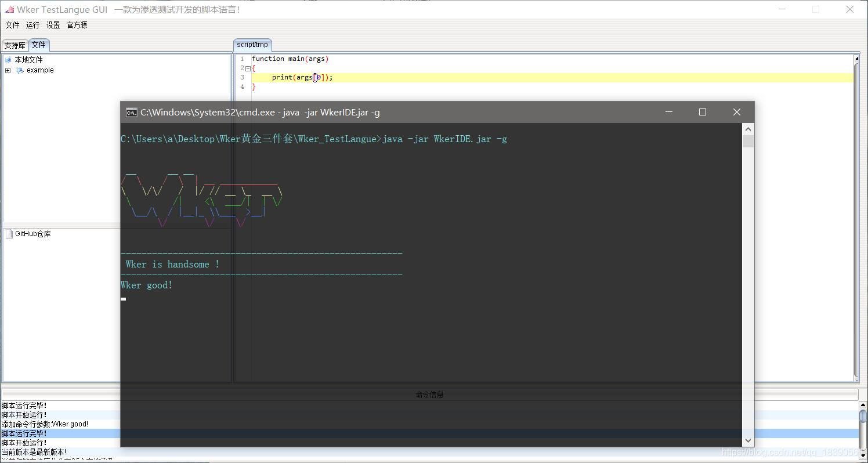Image resolution: width=868 pixels, height=463 pixels.
Task: Click line number 1 in editor gutter
Action: 243,59
